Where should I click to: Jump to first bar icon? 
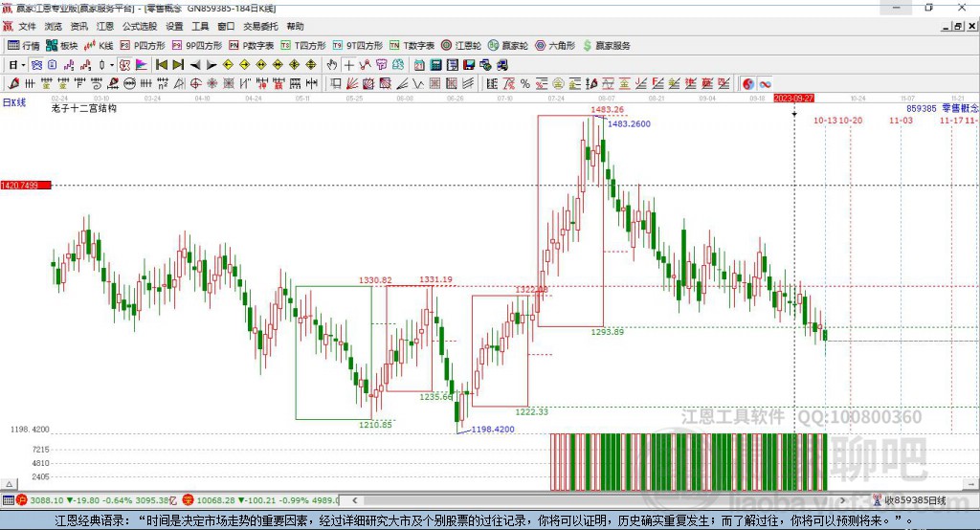(x=162, y=65)
